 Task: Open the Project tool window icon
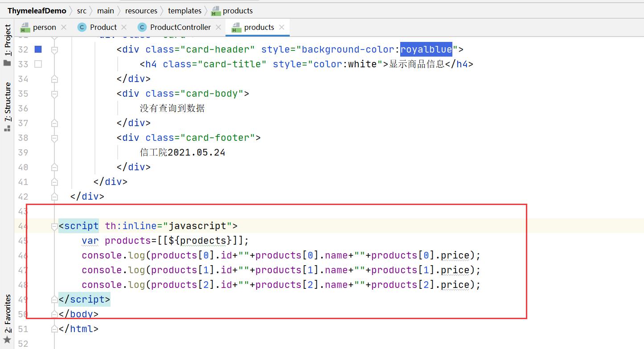(7, 63)
